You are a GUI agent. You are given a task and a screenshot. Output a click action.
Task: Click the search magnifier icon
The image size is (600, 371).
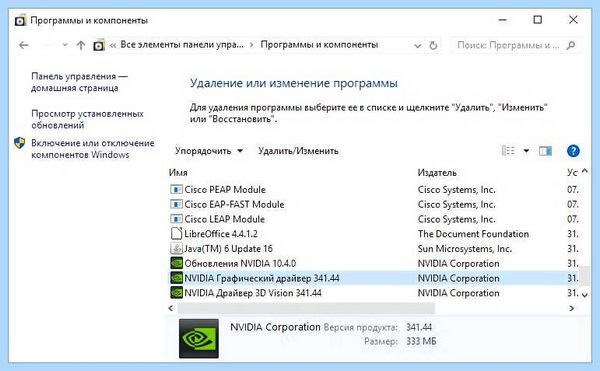tap(571, 45)
